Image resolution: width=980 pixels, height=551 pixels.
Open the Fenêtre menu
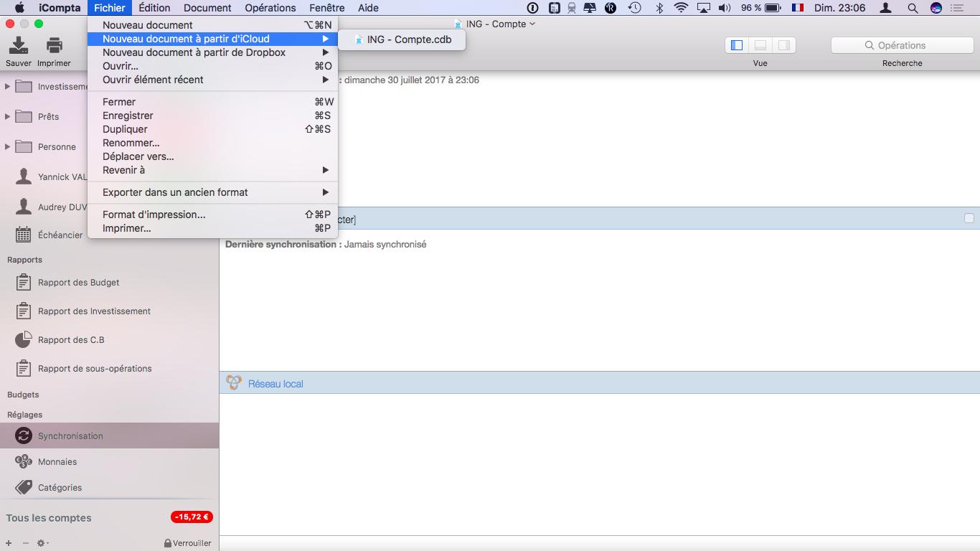tap(327, 8)
